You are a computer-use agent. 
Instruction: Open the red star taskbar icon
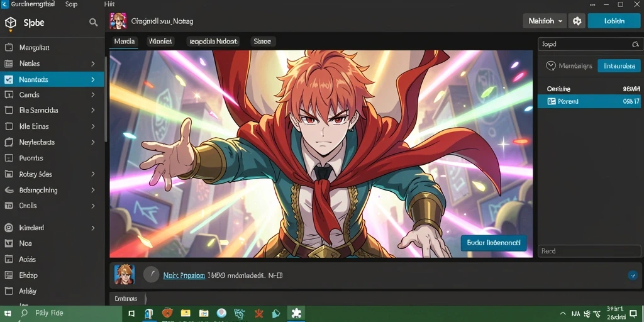tap(258, 313)
